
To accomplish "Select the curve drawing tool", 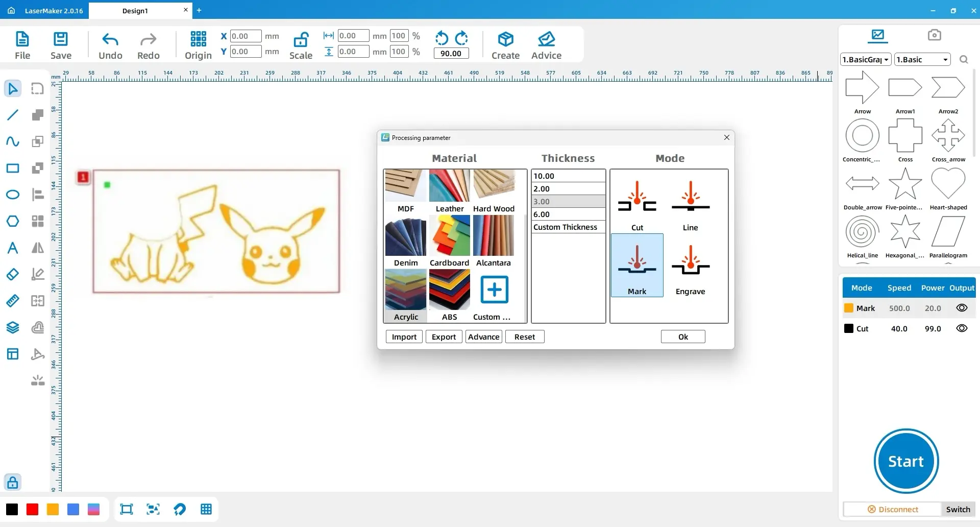I will coord(13,141).
